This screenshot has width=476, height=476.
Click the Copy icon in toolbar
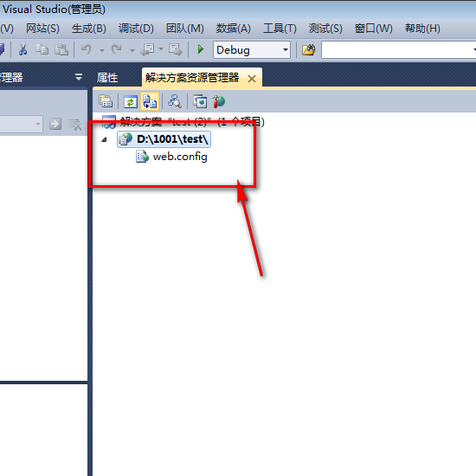click(42, 49)
